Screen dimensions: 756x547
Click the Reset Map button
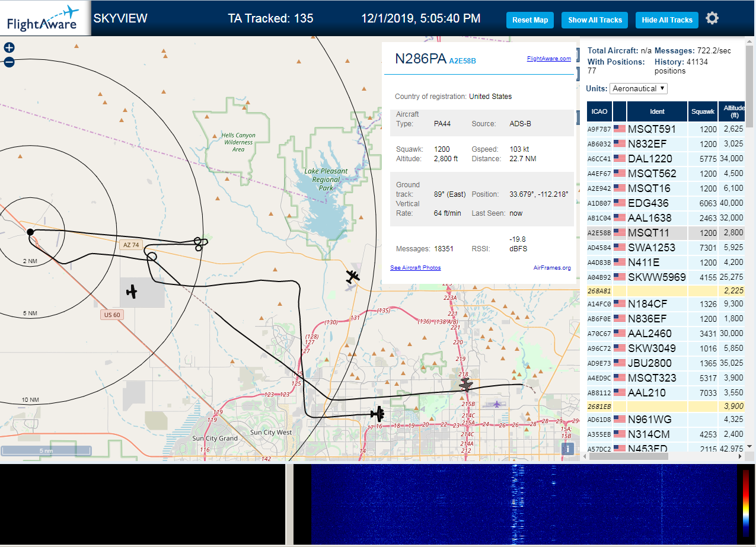pyautogui.click(x=529, y=20)
